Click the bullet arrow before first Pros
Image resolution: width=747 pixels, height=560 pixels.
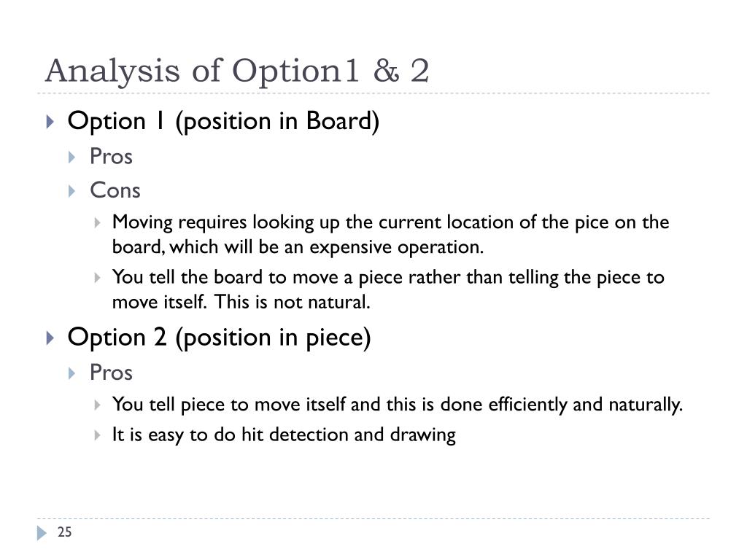[72, 157]
